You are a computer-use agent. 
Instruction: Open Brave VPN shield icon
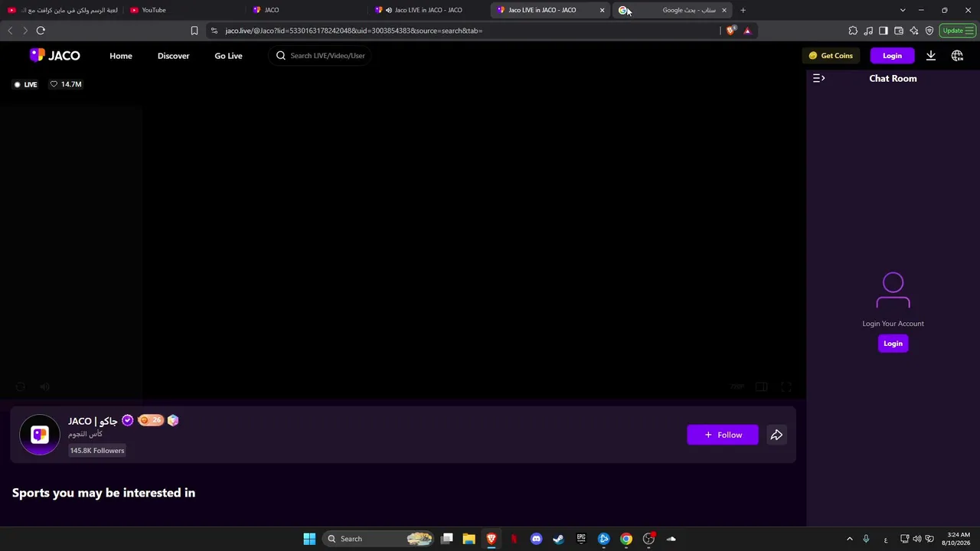pyautogui.click(x=929, y=31)
